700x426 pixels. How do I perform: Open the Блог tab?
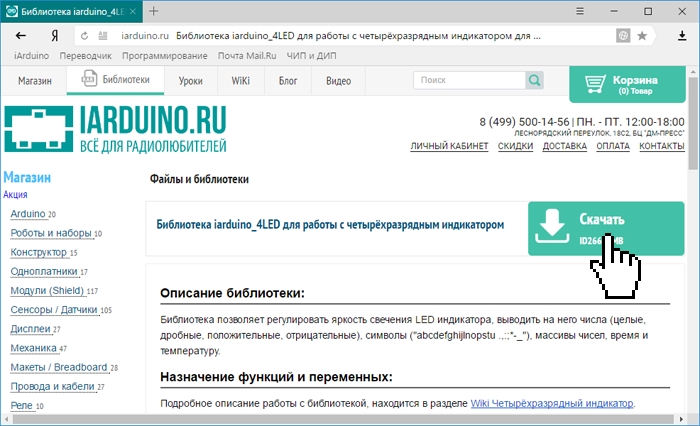288,81
